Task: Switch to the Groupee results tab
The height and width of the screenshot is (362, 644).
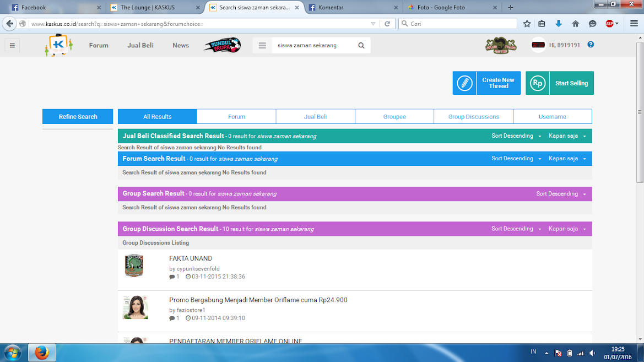Action: click(x=394, y=117)
